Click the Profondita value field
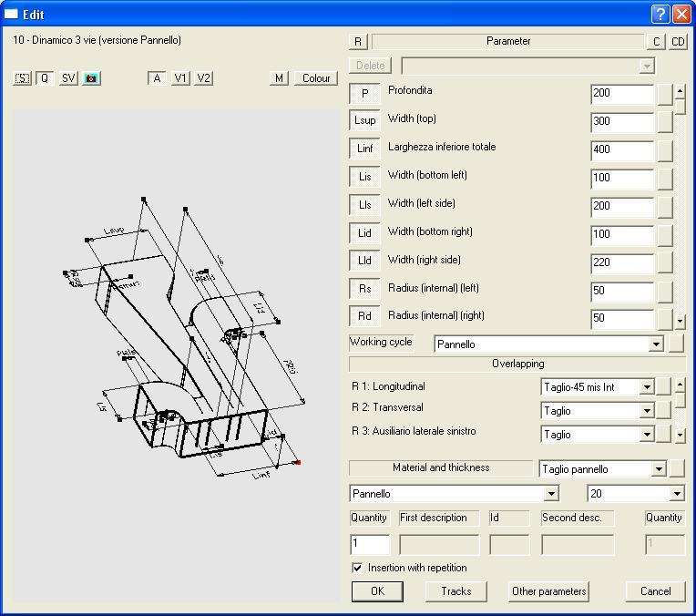Viewport: 696px width, 616px height. (x=621, y=93)
